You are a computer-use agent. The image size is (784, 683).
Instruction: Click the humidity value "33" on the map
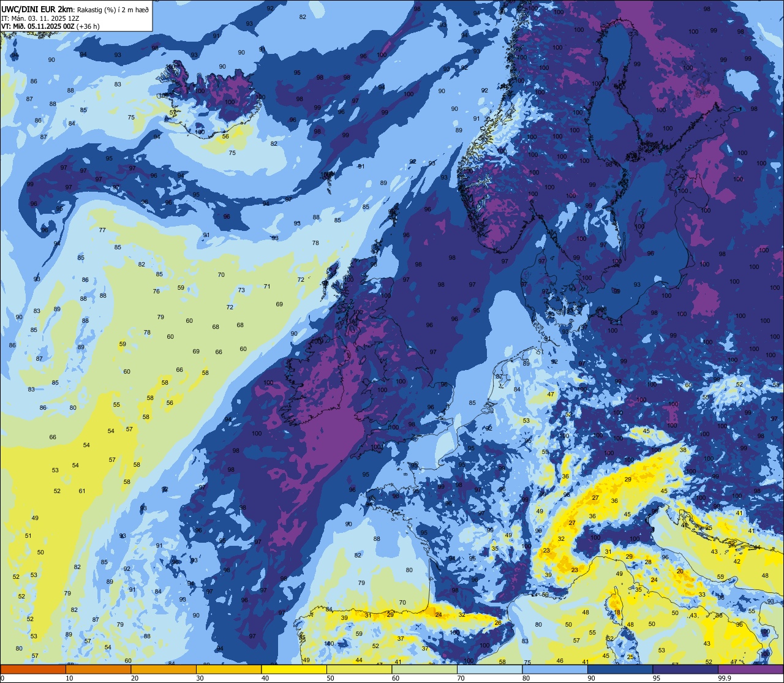pos(702,594)
